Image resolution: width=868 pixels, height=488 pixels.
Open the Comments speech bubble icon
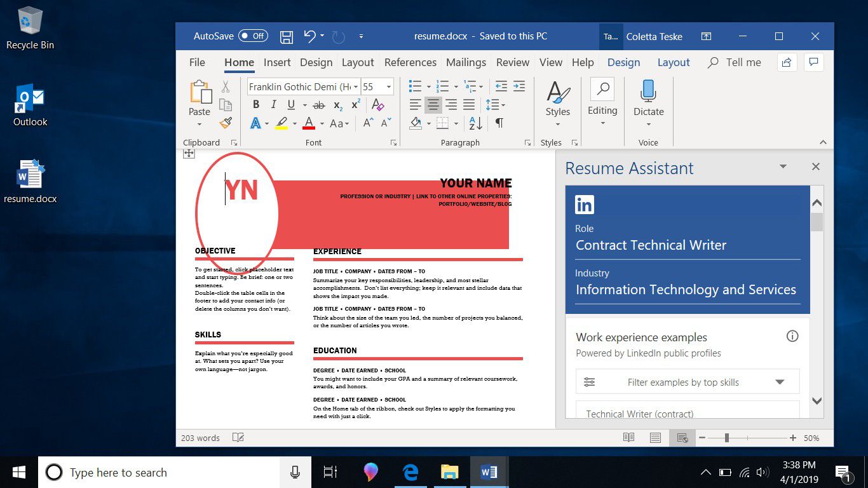coord(813,62)
